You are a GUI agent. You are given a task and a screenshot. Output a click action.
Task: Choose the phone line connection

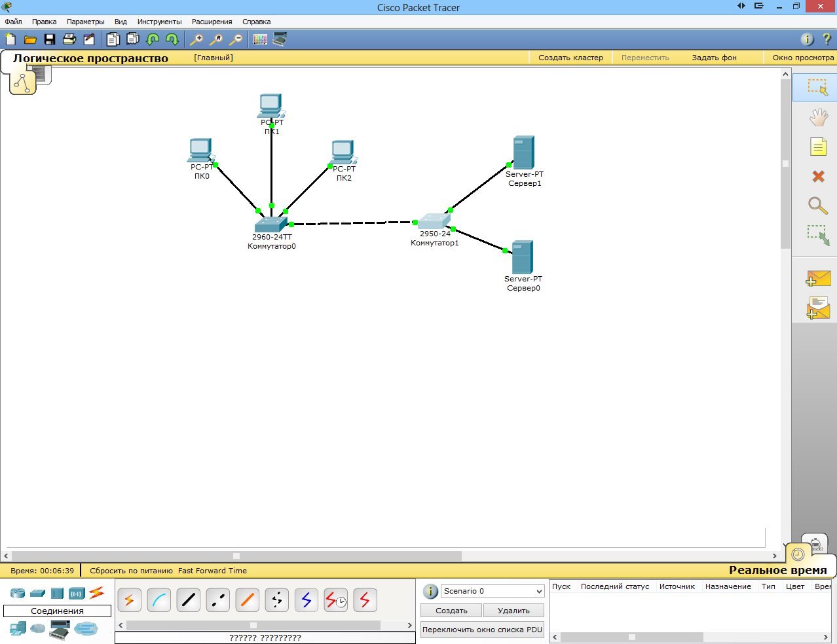coord(276,600)
